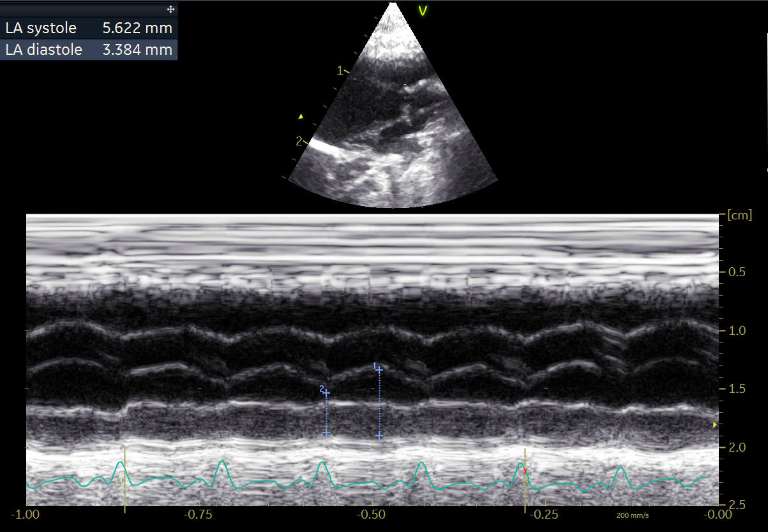Click the 1.5 depth scale label
This screenshot has height=532, width=768.
(x=737, y=389)
